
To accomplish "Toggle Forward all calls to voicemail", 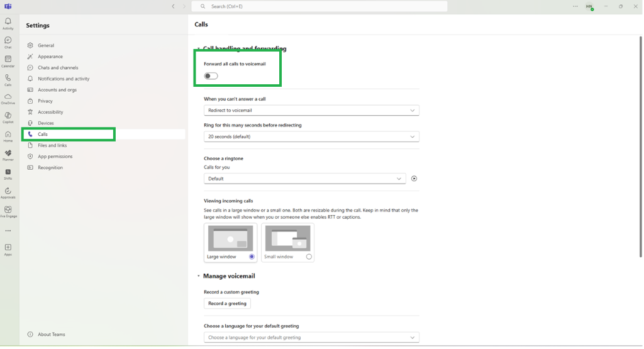I will (x=211, y=76).
